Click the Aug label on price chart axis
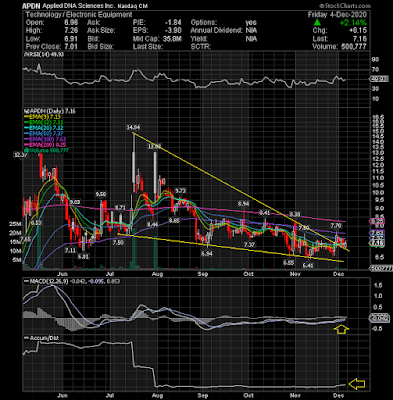 [157, 274]
